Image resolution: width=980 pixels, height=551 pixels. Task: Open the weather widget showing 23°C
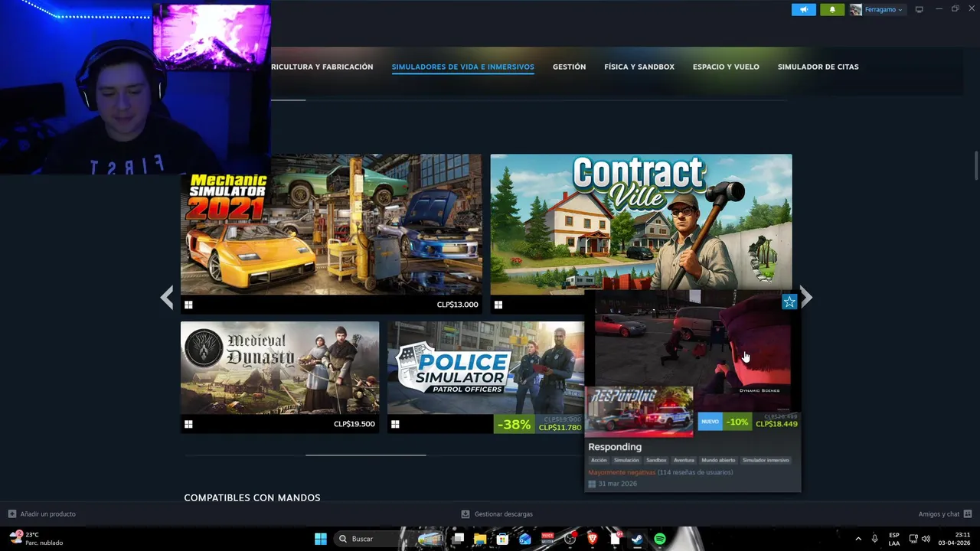click(x=36, y=539)
